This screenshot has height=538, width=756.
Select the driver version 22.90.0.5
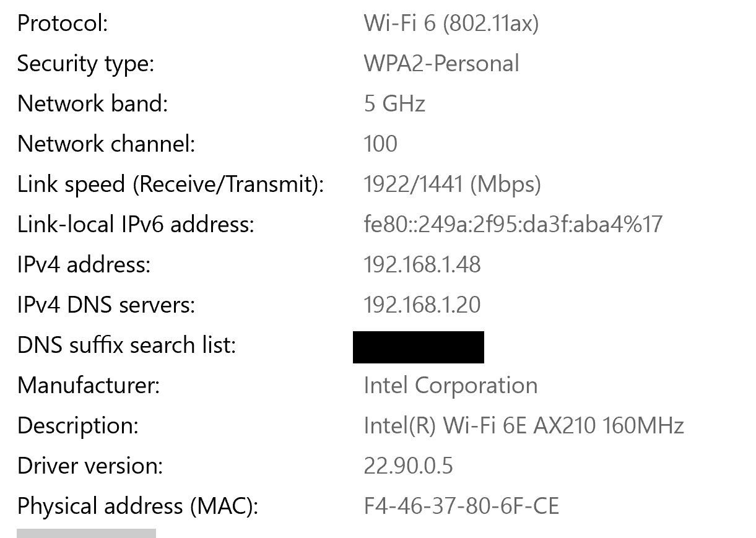click(x=408, y=466)
